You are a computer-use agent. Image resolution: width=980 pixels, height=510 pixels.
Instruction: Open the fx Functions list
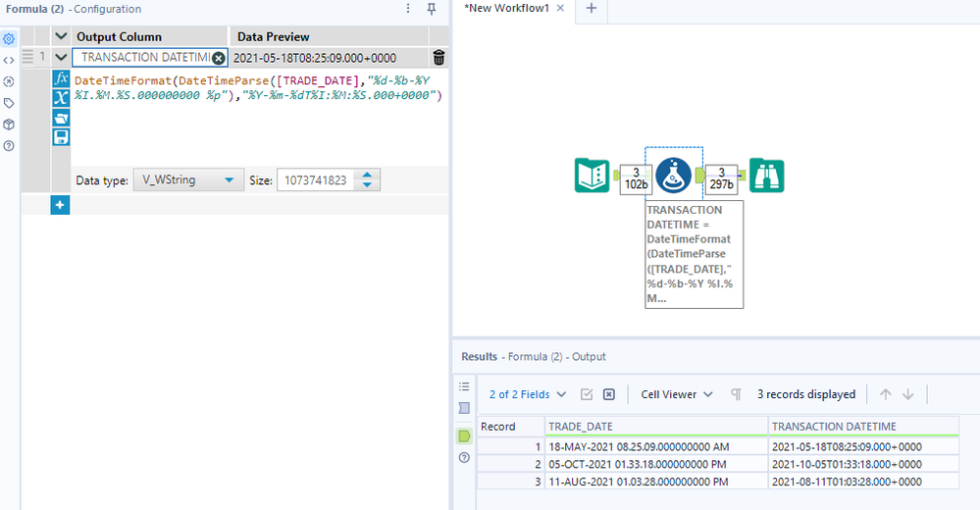(61, 78)
